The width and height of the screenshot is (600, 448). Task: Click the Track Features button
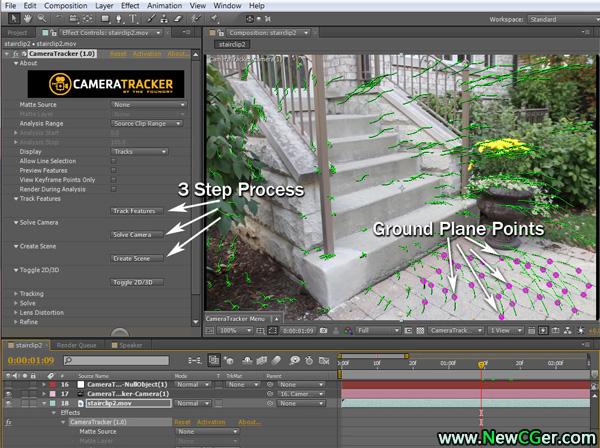[136, 211]
